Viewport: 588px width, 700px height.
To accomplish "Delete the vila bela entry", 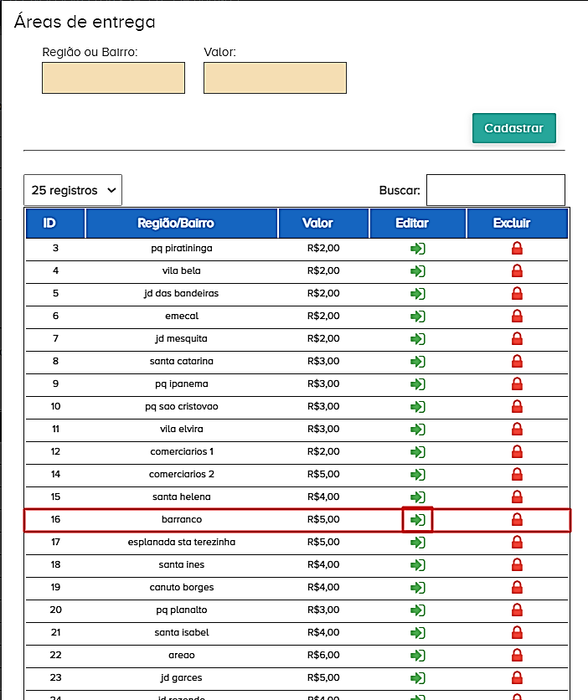I will tap(517, 271).
